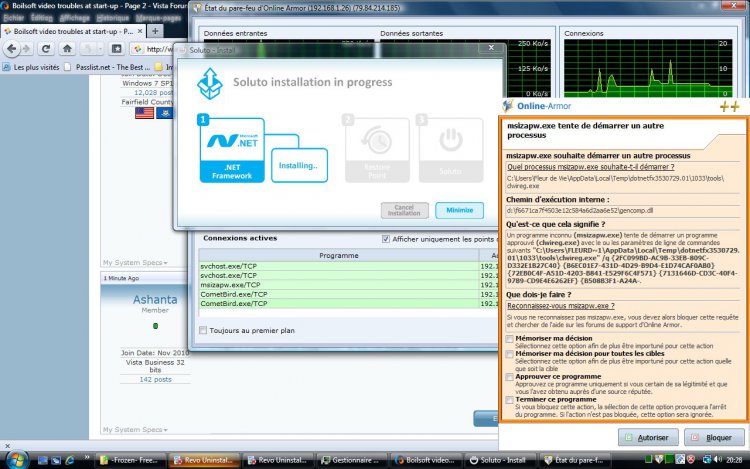Close the Boilsoft video troubles tab
This screenshot has width=750, height=469.
pyautogui.click(x=140, y=31)
